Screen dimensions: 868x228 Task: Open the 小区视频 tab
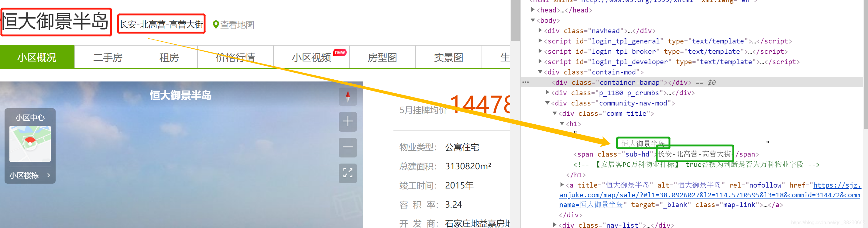pyautogui.click(x=311, y=57)
